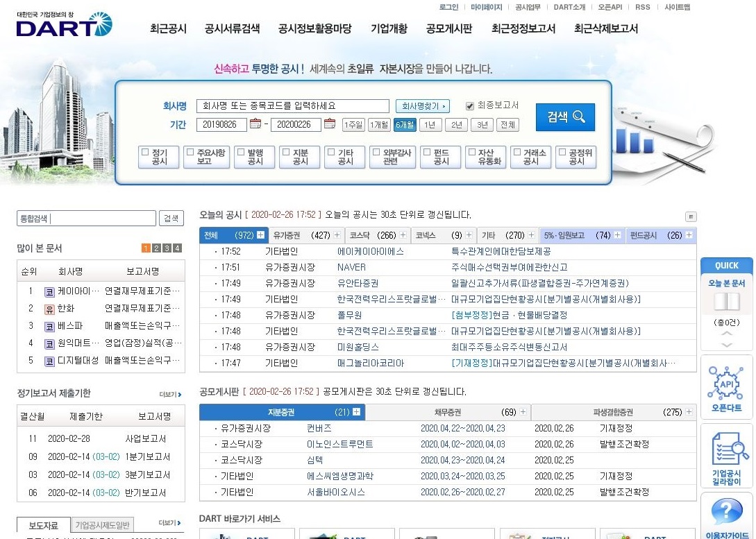Set period to 전체
The image size is (756, 539).
pyautogui.click(x=507, y=125)
